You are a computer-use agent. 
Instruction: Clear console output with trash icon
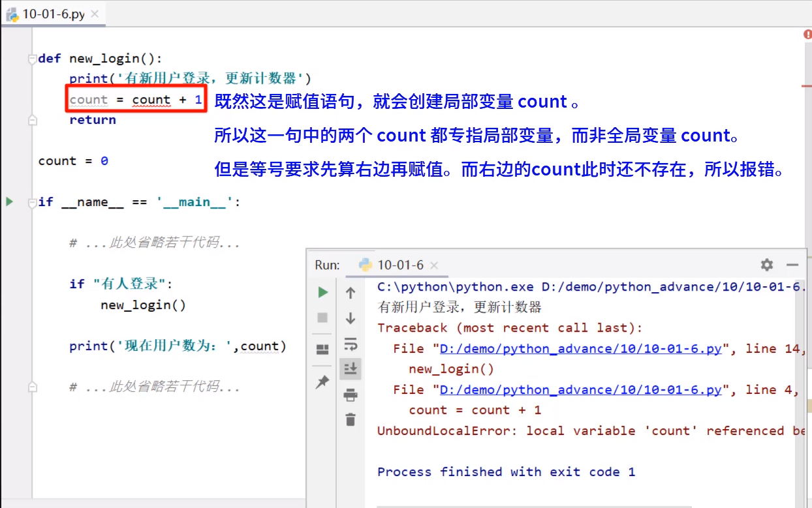(351, 419)
